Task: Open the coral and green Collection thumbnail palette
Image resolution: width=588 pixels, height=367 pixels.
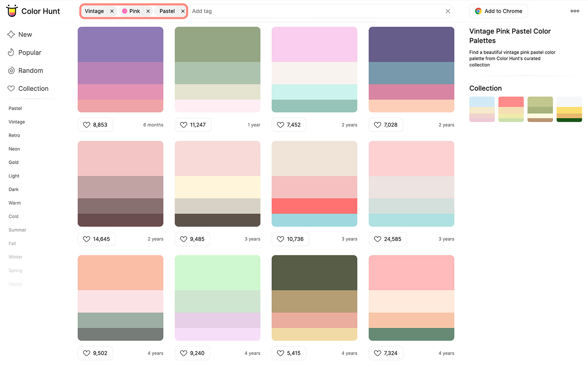Action: click(x=511, y=109)
